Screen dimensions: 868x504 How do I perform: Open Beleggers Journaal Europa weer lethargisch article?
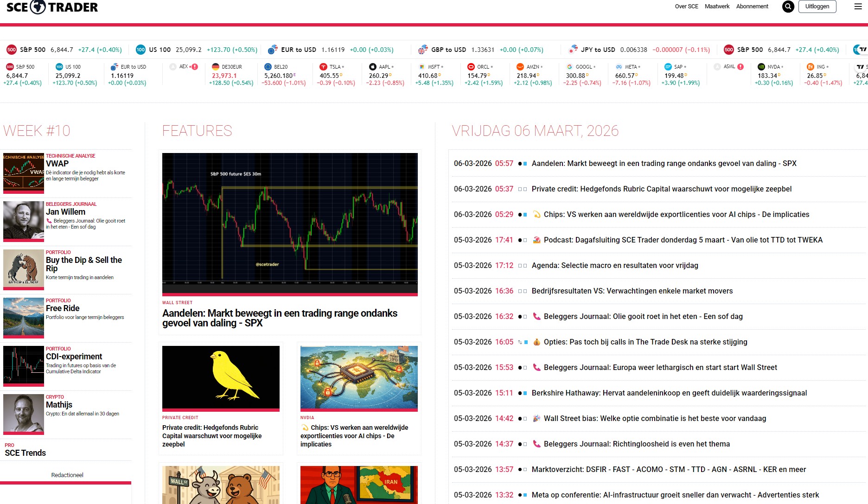click(x=660, y=367)
